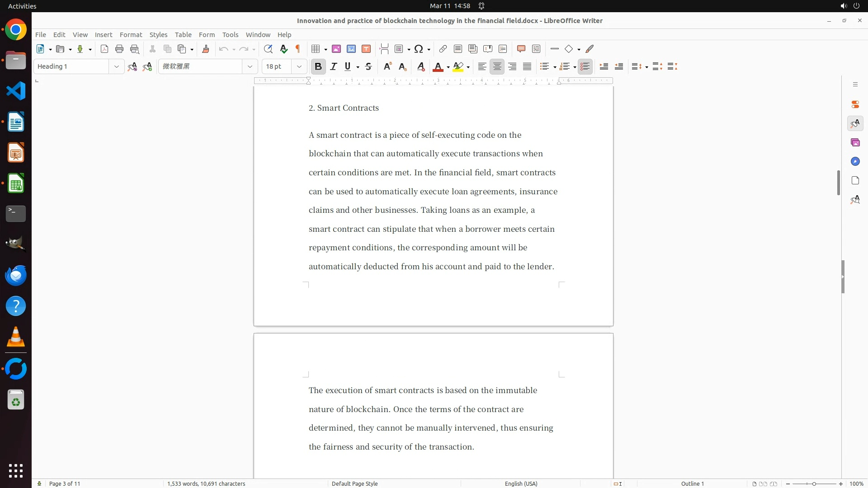The width and height of the screenshot is (868, 488).
Task: Expand the font name dropdown
Action: [250, 66]
